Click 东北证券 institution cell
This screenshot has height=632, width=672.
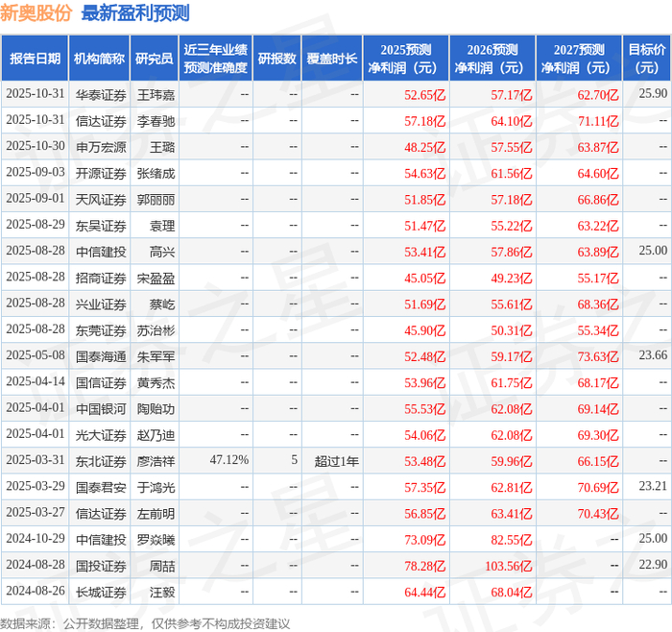point(101,461)
